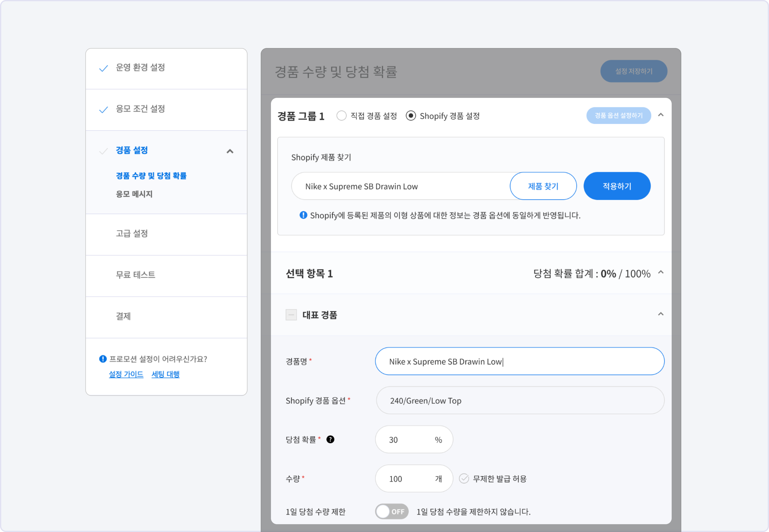Screen dimensions: 769x532
Task: Go to the 고급 설정 menu
Action: point(132,233)
